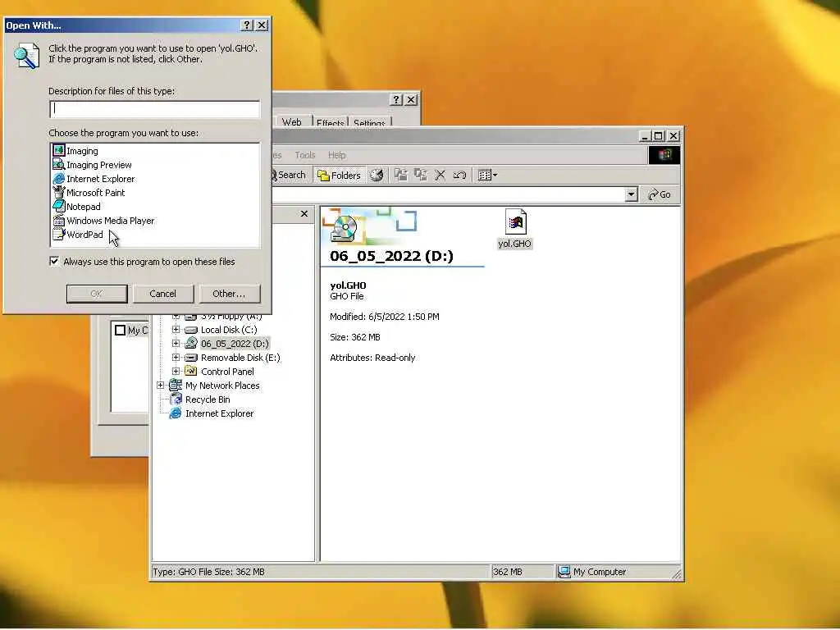The height and width of the screenshot is (630, 840).
Task: Click the Windows logo throbber
Action: click(x=664, y=155)
